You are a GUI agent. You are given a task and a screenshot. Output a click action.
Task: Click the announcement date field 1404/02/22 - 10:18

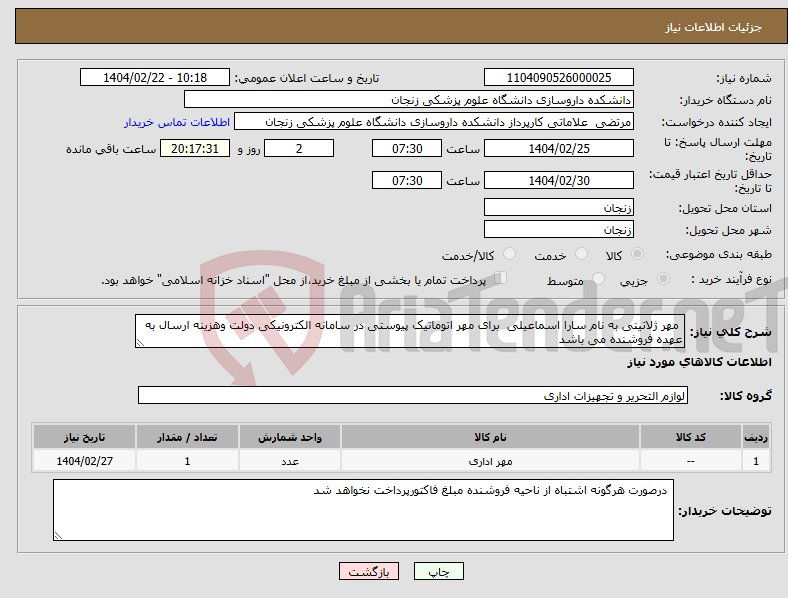point(155,77)
